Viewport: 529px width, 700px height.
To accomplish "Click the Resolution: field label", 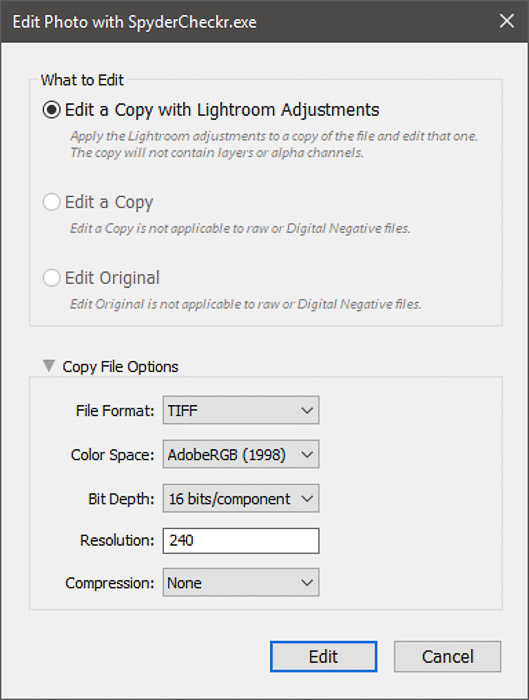I will click(117, 541).
